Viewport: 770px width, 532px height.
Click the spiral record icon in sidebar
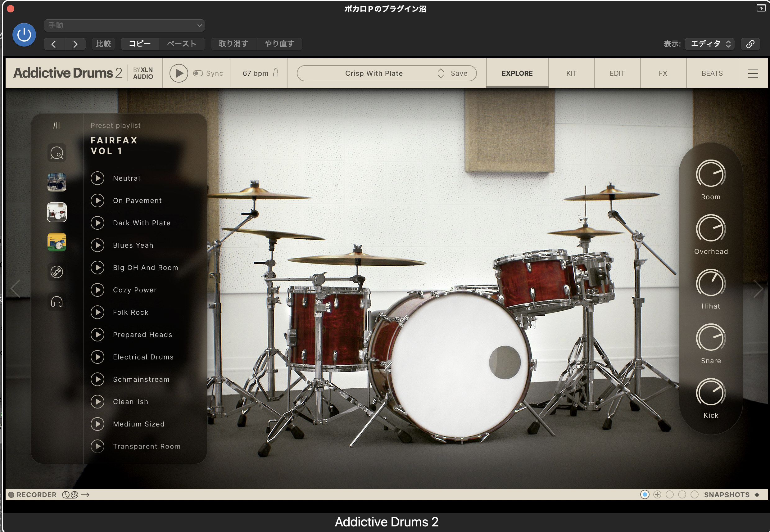tap(57, 272)
